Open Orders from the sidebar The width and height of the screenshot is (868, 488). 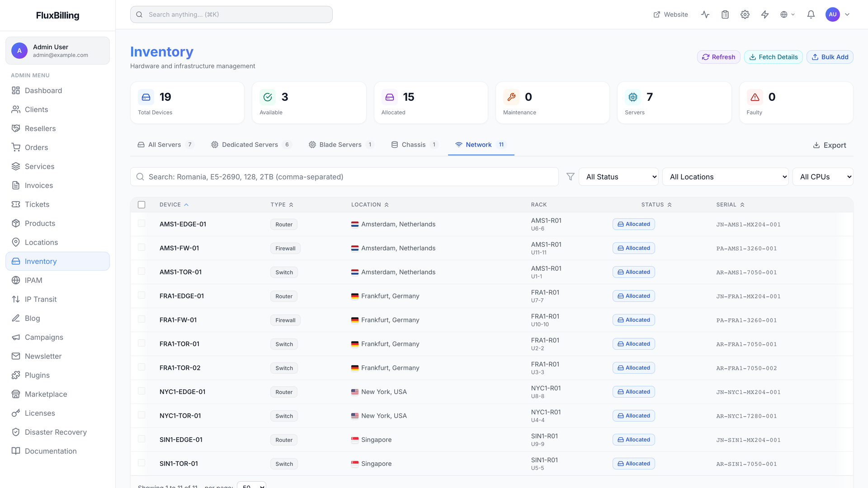point(57,147)
